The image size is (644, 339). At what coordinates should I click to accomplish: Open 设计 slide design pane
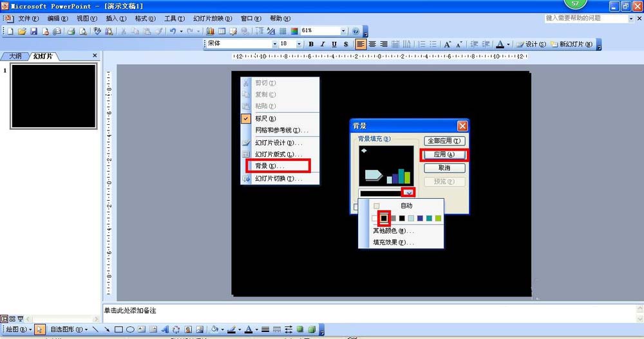click(x=531, y=44)
